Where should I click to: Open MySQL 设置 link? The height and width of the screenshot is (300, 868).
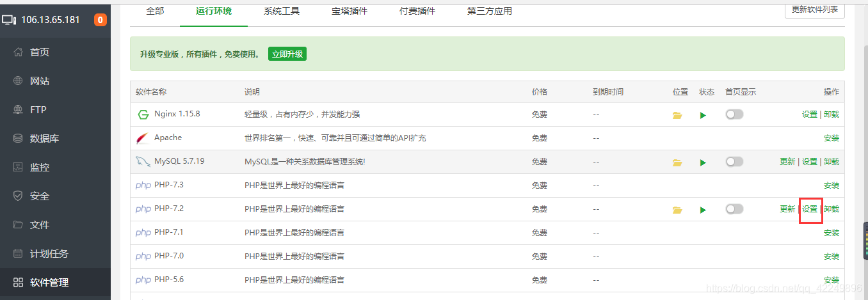(x=809, y=162)
